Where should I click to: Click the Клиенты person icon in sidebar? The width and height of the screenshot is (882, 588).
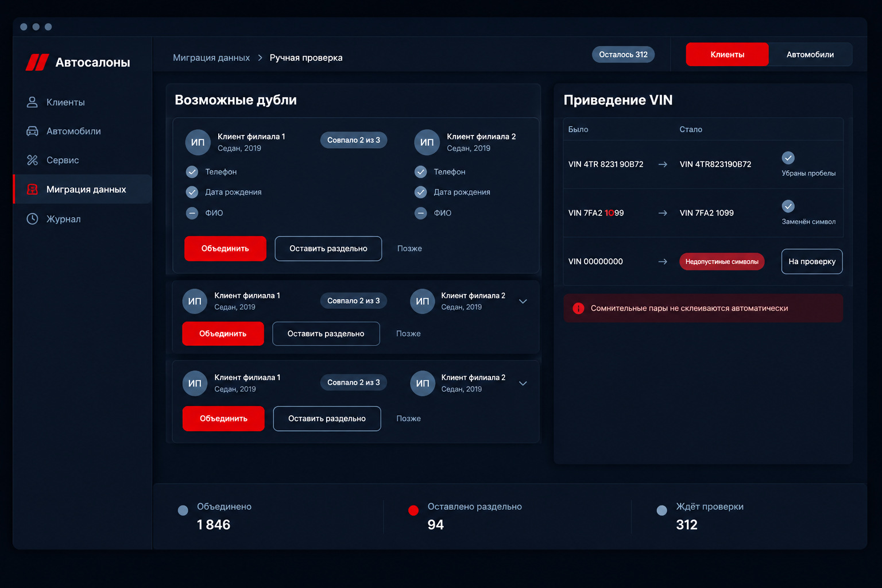(32, 102)
